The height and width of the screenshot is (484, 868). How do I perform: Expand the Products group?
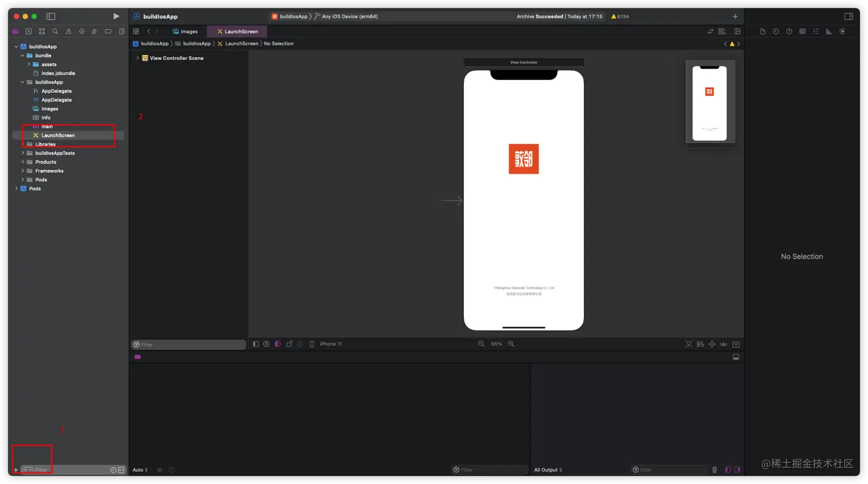click(22, 162)
